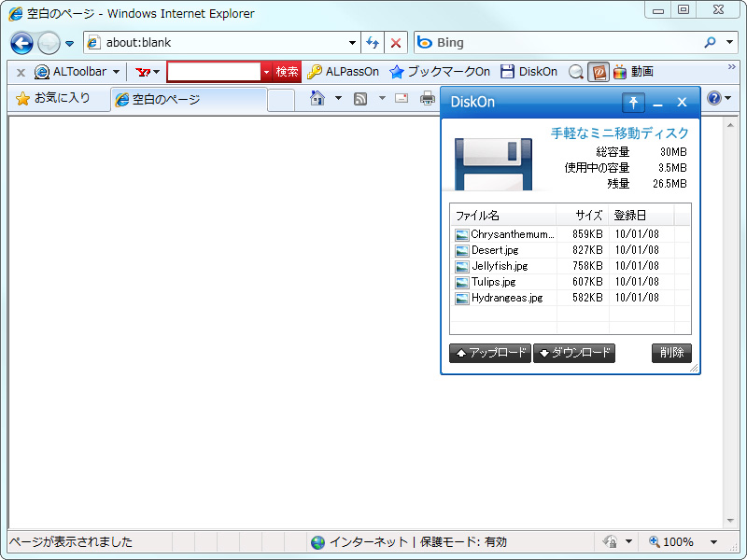The height and width of the screenshot is (560, 747).
Task: Click the Home icon in the command bar
Action: click(x=317, y=98)
